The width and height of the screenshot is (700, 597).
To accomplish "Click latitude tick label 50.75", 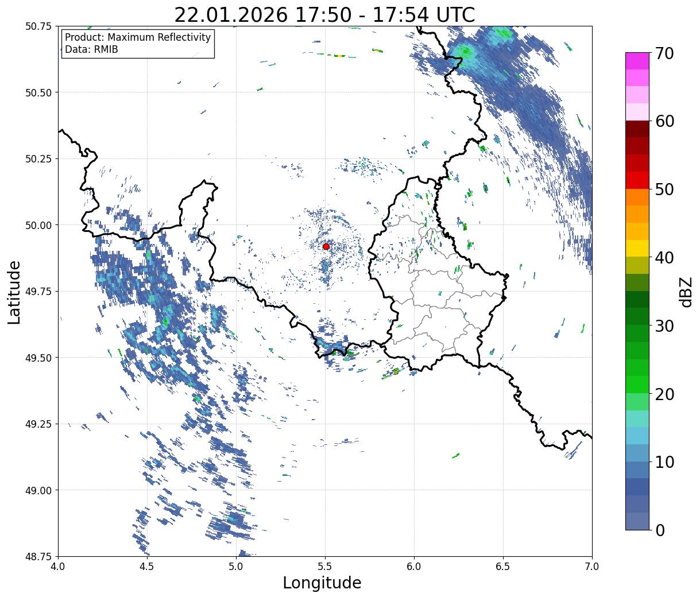I will click(38, 26).
